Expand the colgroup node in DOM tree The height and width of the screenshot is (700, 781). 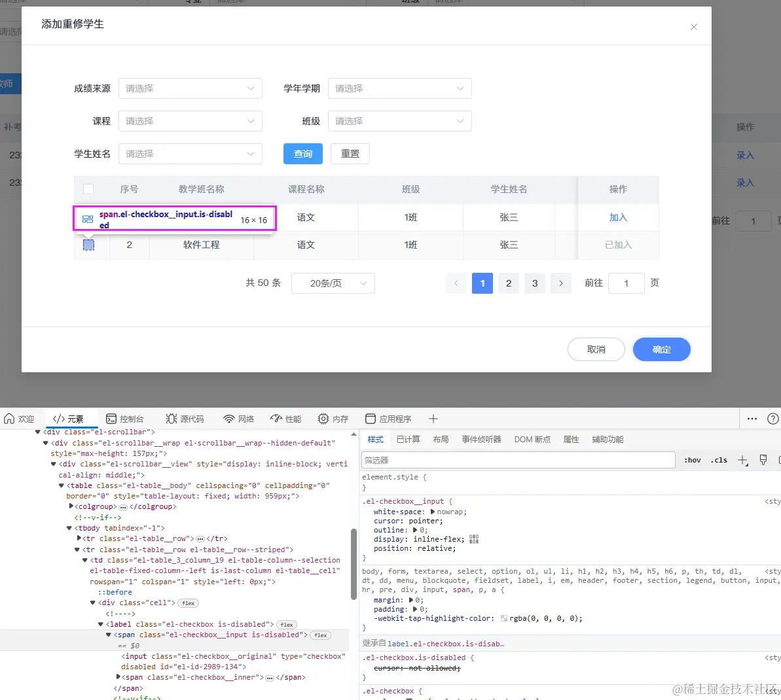pos(71,506)
